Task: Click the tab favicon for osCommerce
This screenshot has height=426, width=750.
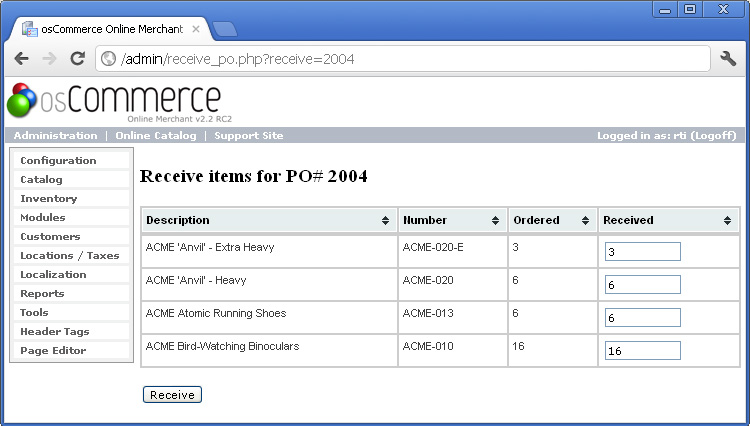Action: coord(29,29)
